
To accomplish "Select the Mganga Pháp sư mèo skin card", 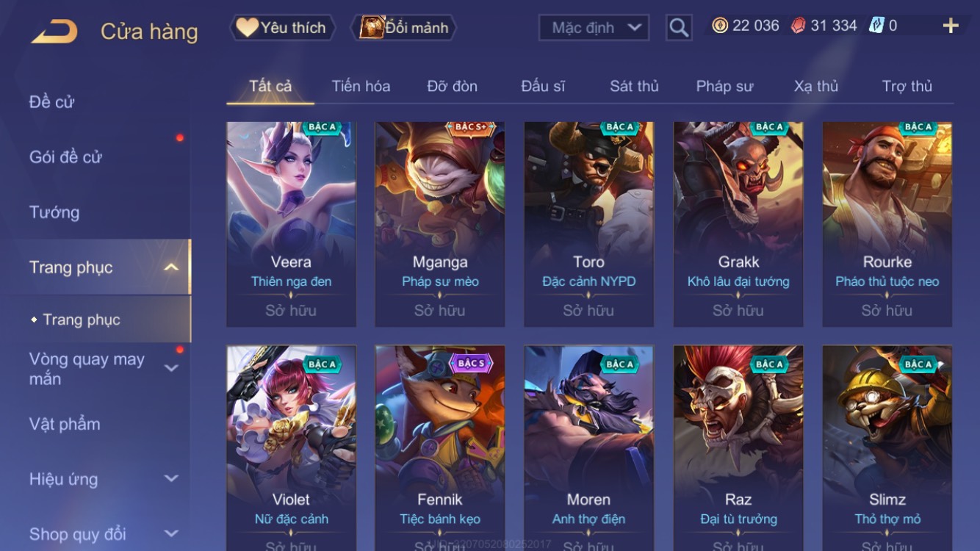I will coord(440,224).
